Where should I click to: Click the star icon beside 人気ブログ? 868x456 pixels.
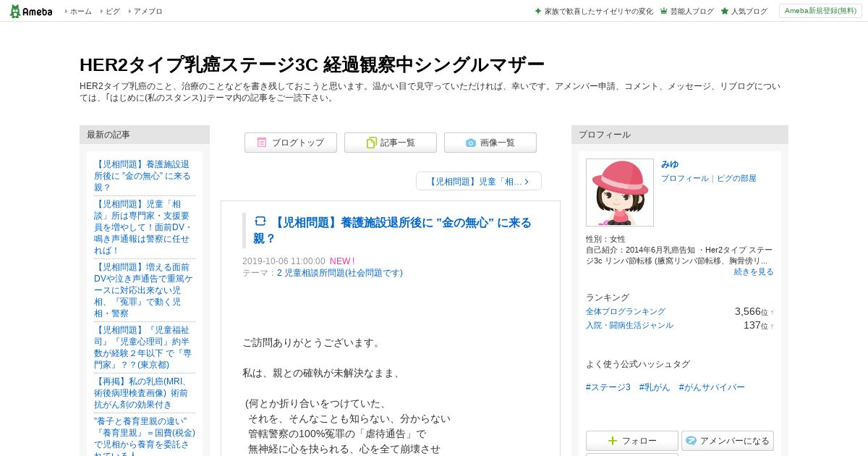point(724,12)
